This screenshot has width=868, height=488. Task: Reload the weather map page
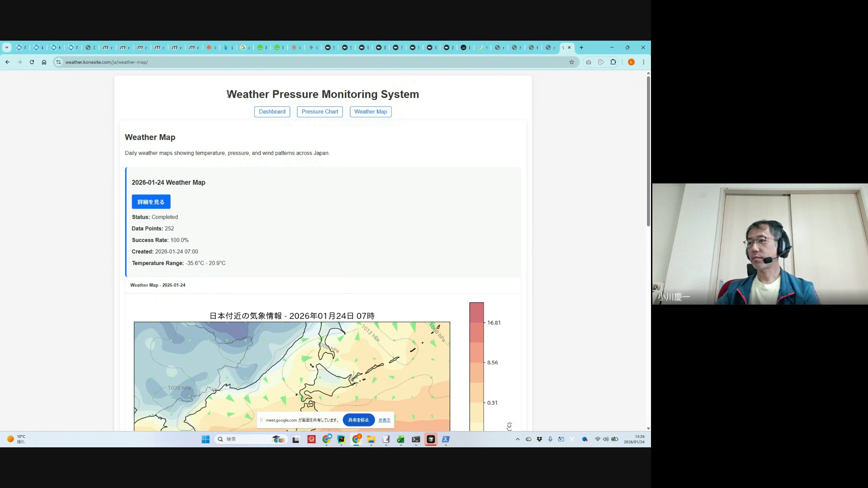click(32, 62)
